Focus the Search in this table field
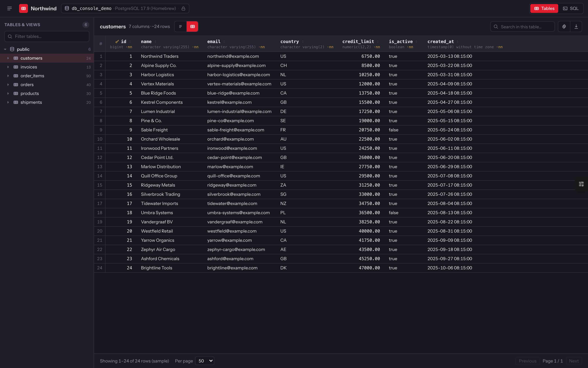This screenshot has width=588, height=368. [x=522, y=26]
